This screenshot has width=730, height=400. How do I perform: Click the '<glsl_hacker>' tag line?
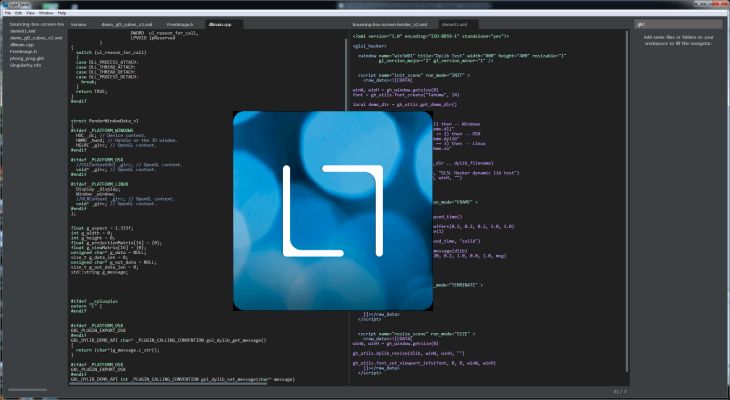[x=370, y=46]
